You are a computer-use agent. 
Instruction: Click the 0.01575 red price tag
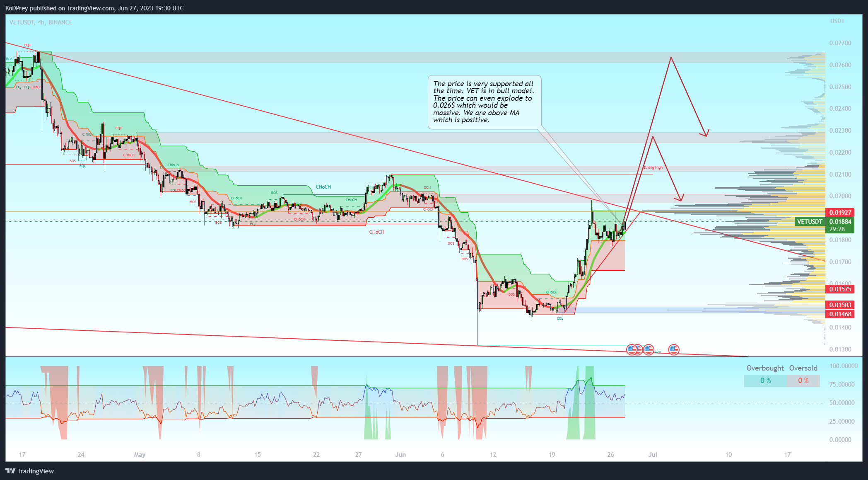(x=840, y=289)
